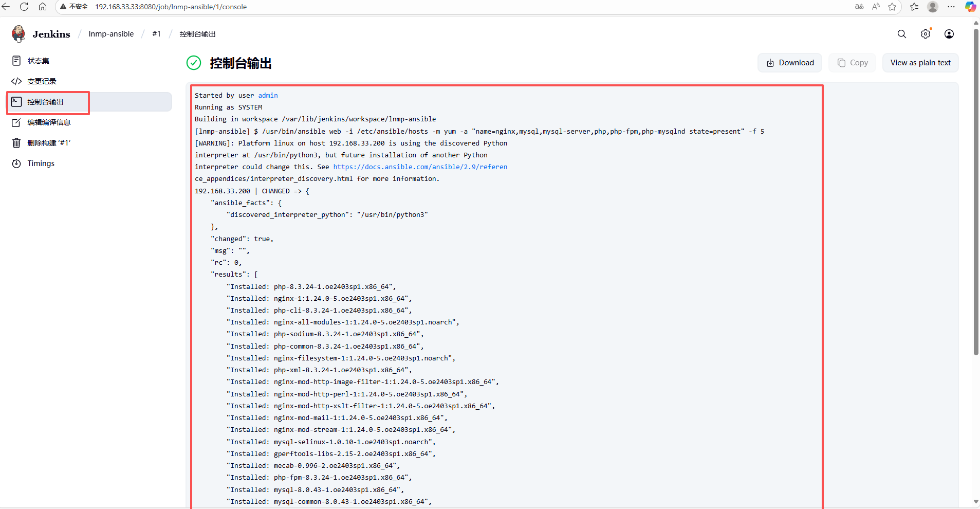Download the console output

(x=790, y=63)
